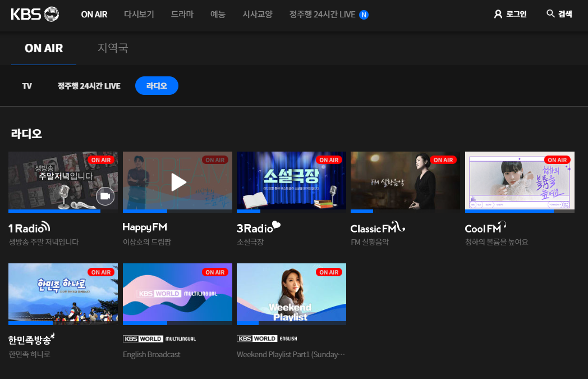Open 시사교양 menu
Screen dimensions: 588x379
(258, 14)
